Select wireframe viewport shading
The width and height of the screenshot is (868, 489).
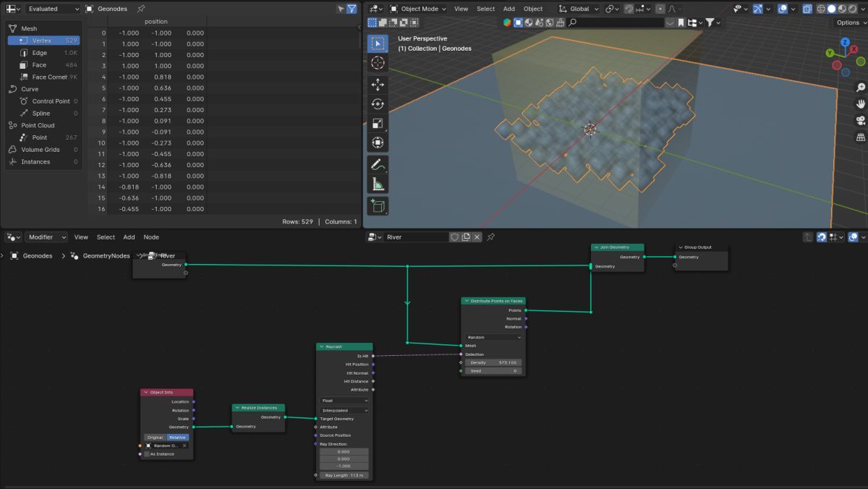820,9
